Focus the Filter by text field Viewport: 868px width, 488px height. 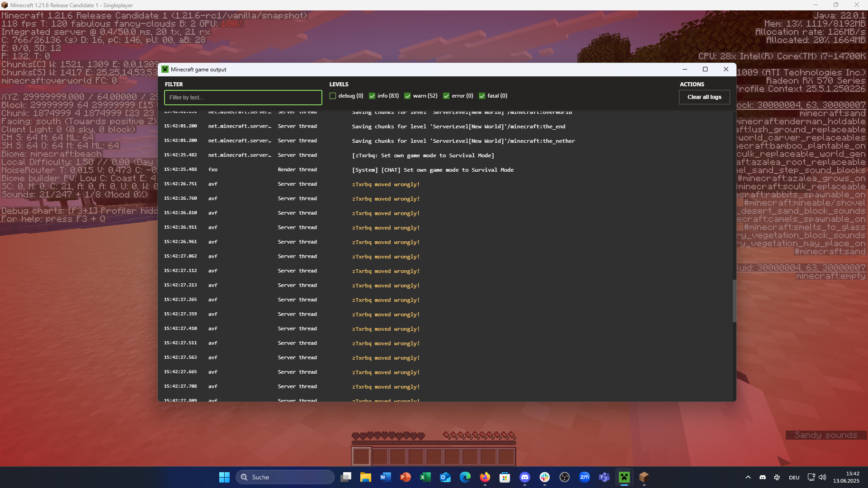243,98
